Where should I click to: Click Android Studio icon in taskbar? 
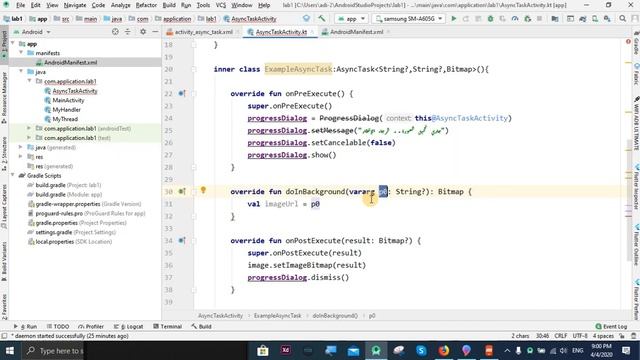click(376, 351)
